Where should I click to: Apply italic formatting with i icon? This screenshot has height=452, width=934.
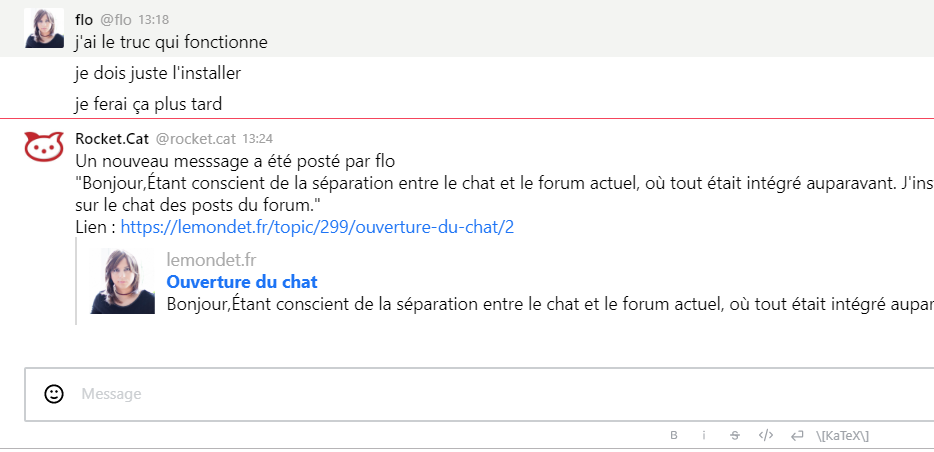point(703,435)
